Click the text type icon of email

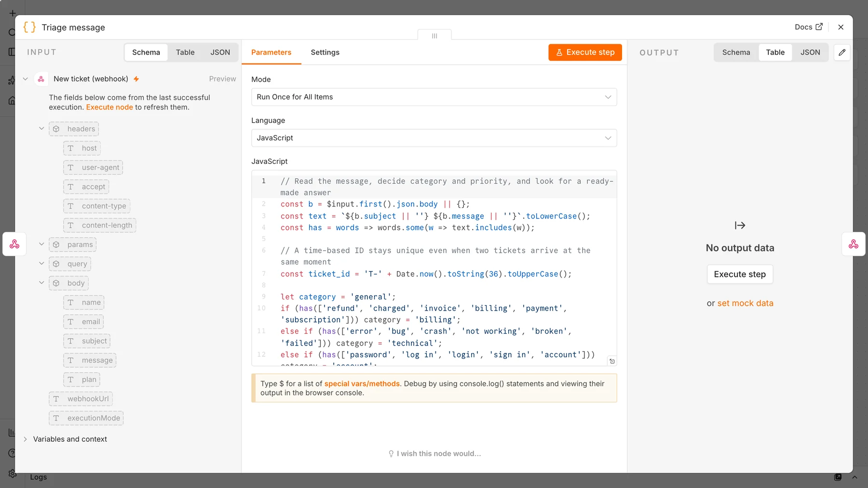pyautogui.click(x=71, y=322)
